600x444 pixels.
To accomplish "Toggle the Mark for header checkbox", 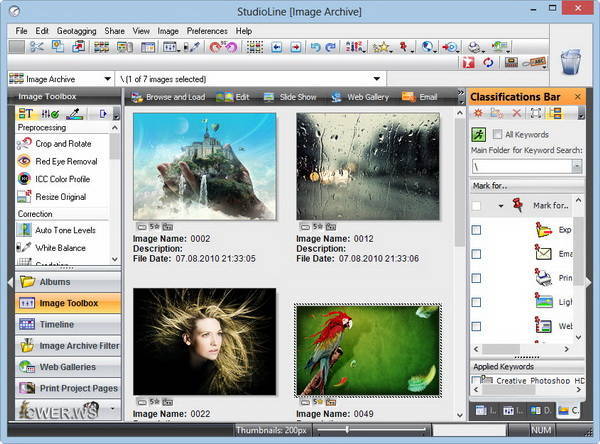I will tap(476, 206).
